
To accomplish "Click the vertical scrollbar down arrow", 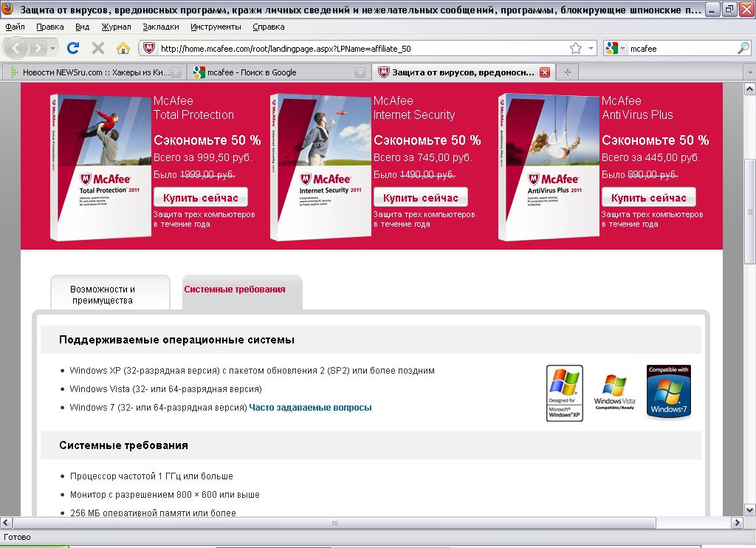I will pos(750,510).
